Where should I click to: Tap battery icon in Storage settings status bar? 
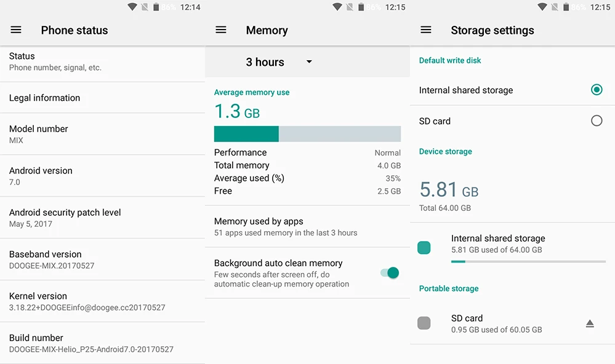point(566,7)
